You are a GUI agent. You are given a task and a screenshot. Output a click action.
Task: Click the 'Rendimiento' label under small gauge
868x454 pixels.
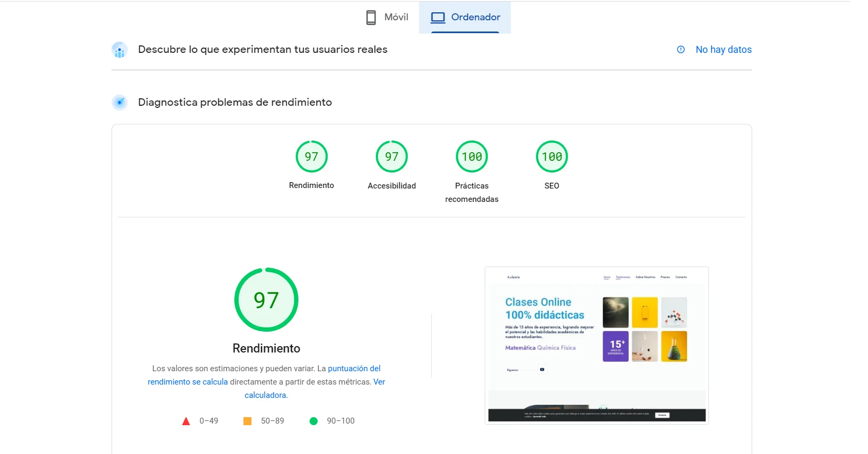pyautogui.click(x=312, y=185)
